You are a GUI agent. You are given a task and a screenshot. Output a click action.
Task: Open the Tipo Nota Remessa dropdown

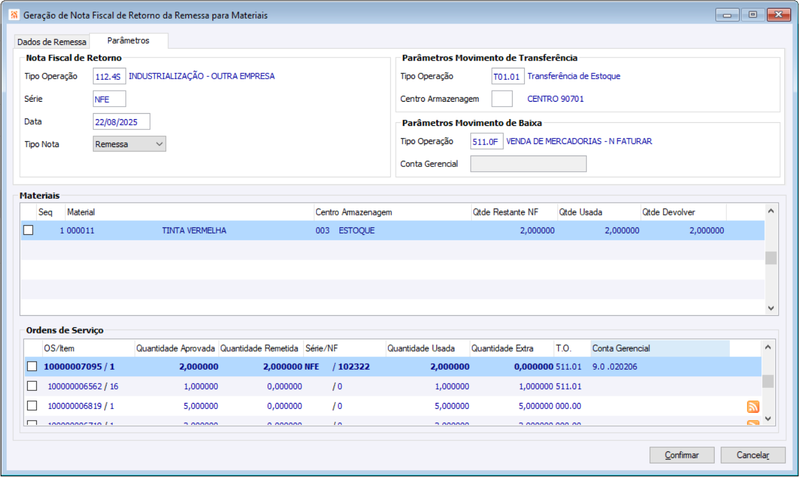point(130,144)
